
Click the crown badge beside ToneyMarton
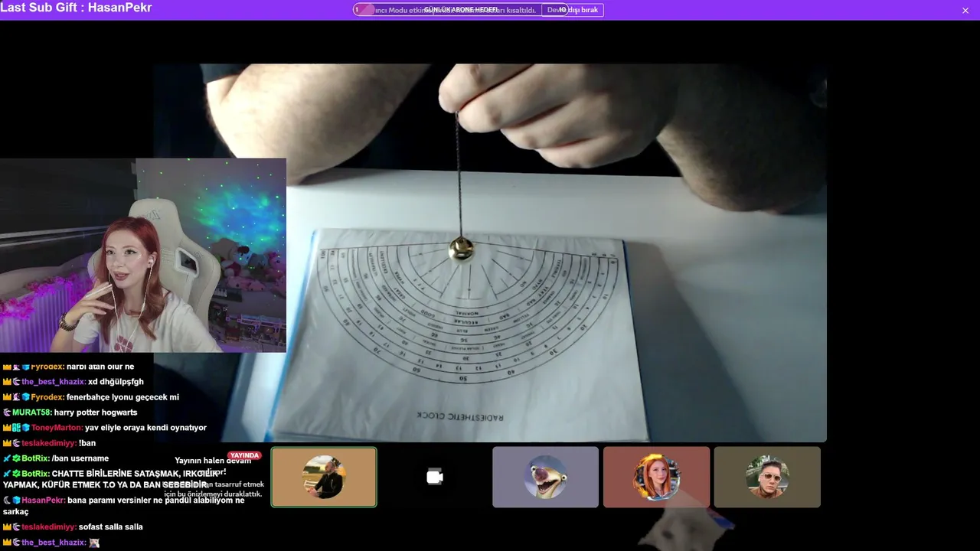[x=7, y=428]
